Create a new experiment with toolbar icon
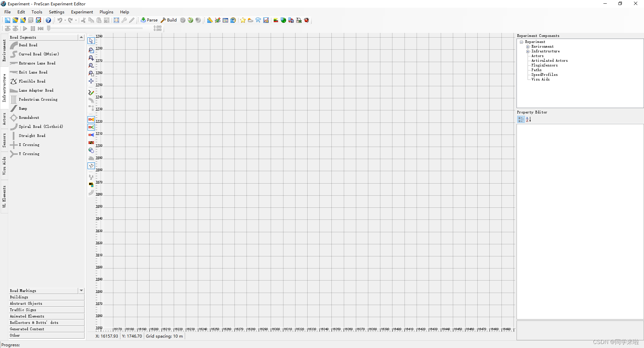 pos(7,20)
